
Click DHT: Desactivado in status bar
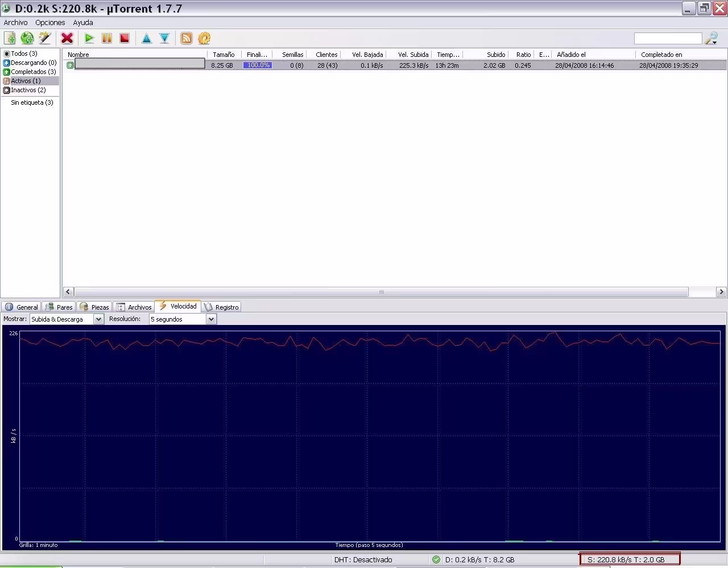tap(363, 559)
